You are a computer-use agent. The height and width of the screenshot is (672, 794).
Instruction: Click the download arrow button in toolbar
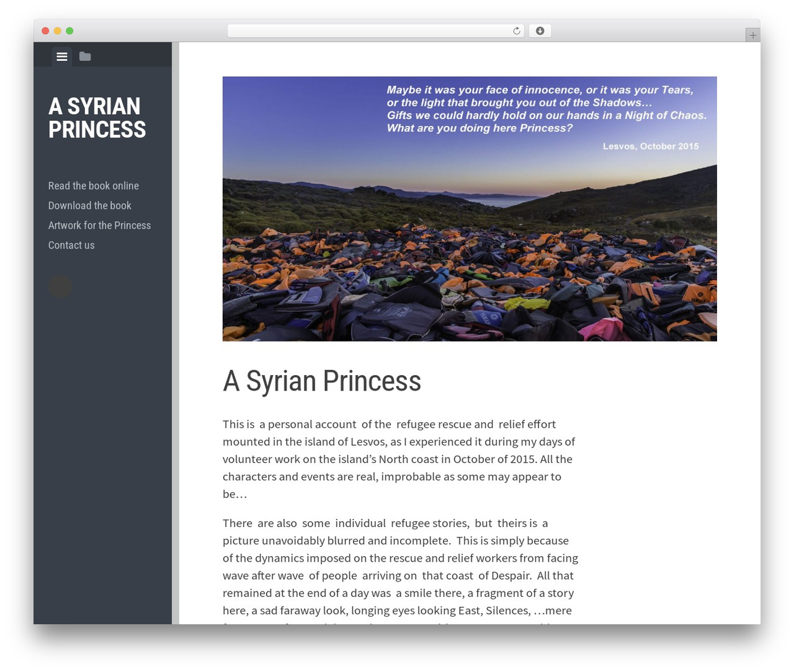540,31
